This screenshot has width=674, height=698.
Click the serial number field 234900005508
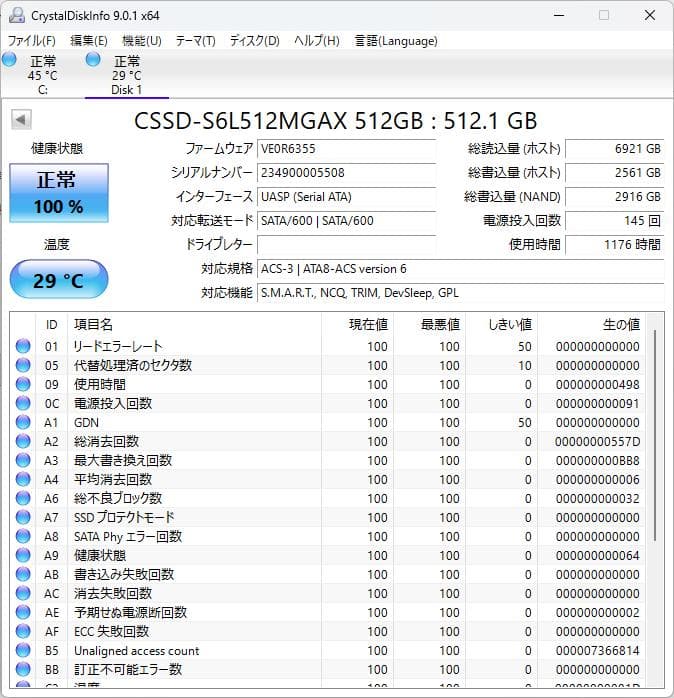346,173
